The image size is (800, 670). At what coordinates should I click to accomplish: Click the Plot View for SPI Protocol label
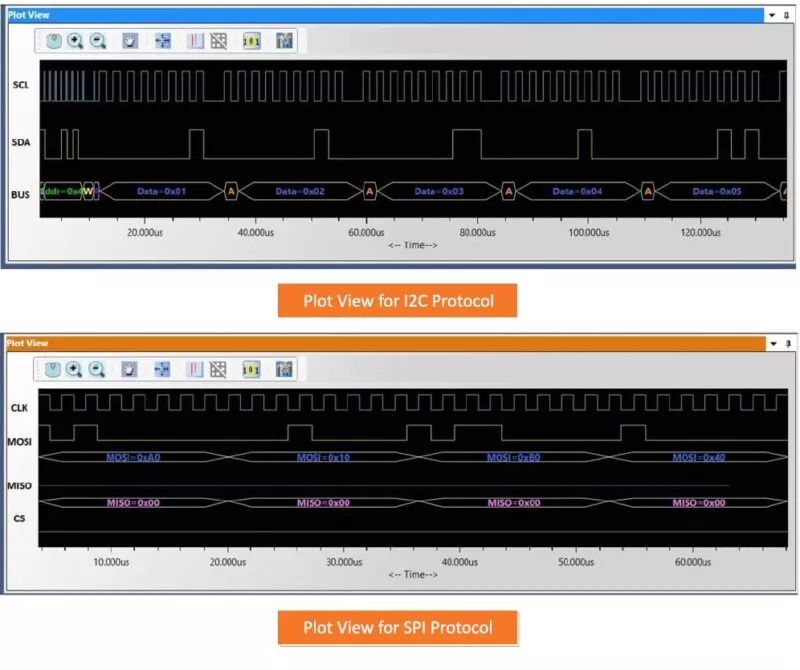tap(398, 628)
